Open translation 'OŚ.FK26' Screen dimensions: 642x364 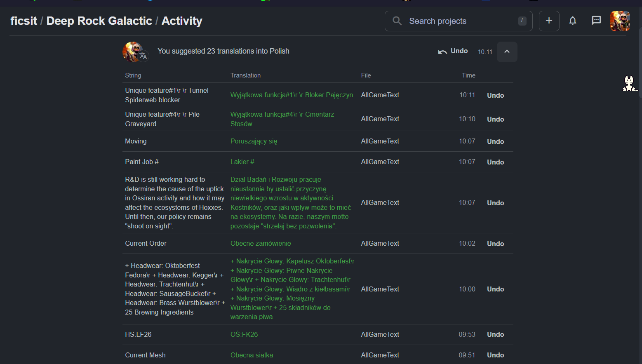(244, 334)
